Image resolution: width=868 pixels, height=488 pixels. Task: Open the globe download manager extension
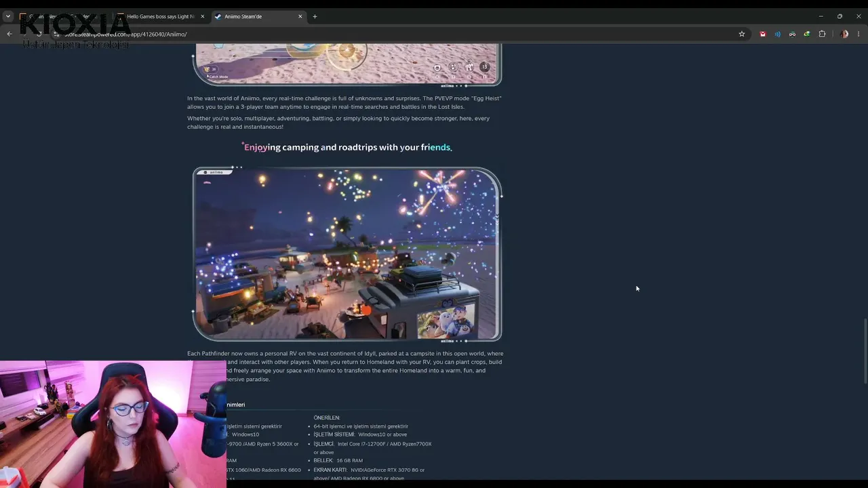tap(807, 34)
